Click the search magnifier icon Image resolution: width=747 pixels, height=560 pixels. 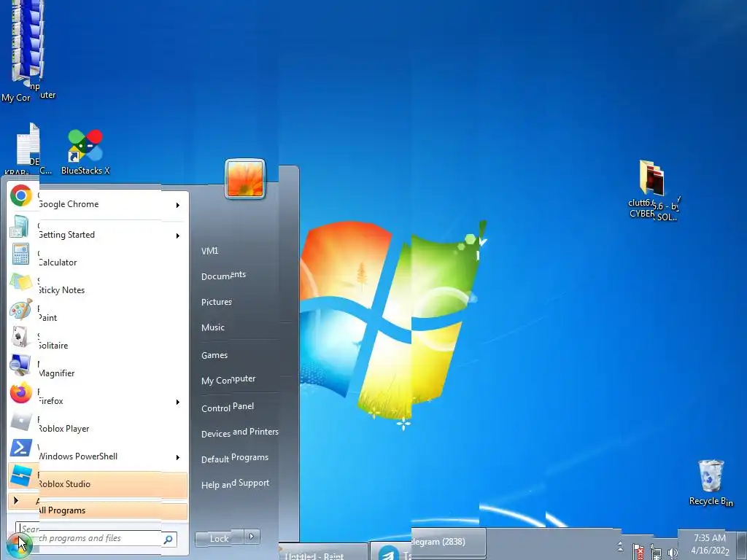pyautogui.click(x=169, y=540)
